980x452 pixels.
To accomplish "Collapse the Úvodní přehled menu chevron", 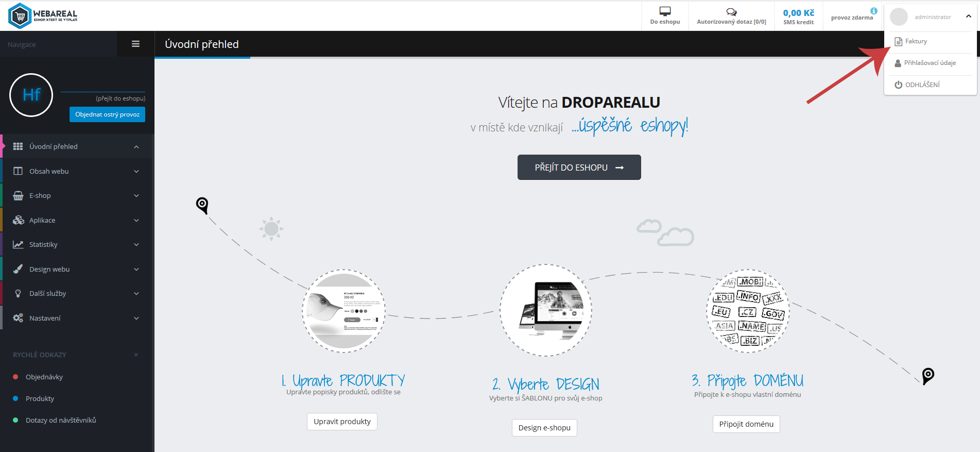I will [x=136, y=147].
